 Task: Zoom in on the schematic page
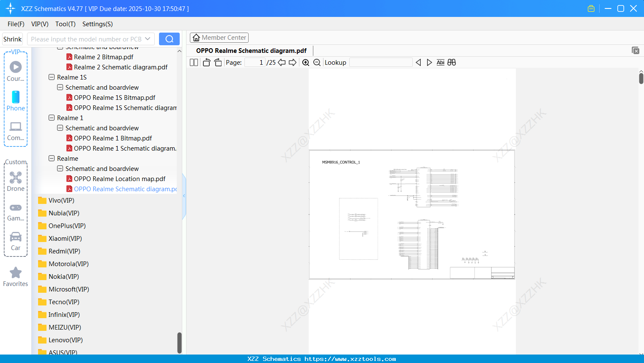(x=305, y=62)
